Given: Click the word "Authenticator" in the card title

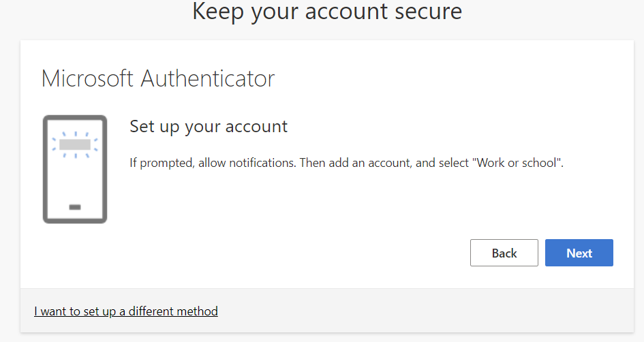Looking at the screenshot, I should 208,78.
